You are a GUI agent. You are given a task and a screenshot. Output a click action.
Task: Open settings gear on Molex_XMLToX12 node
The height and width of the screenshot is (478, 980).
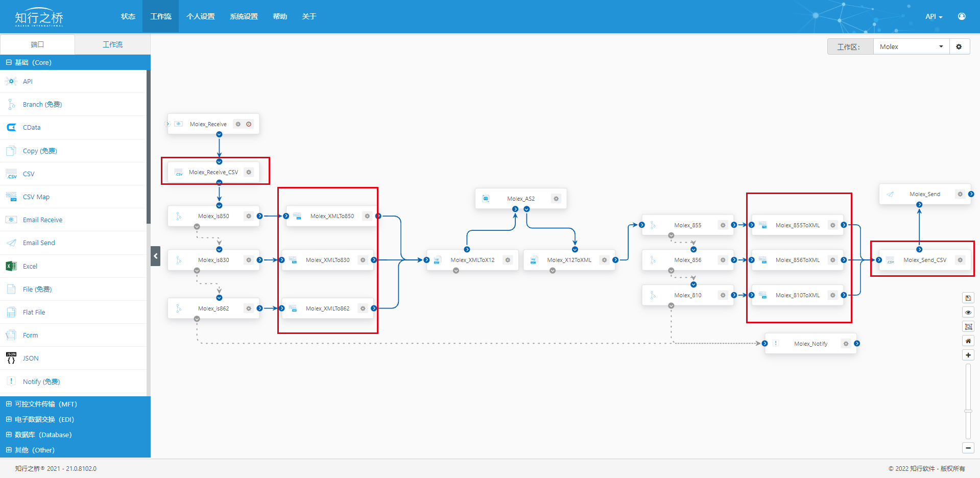click(x=508, y=260)
